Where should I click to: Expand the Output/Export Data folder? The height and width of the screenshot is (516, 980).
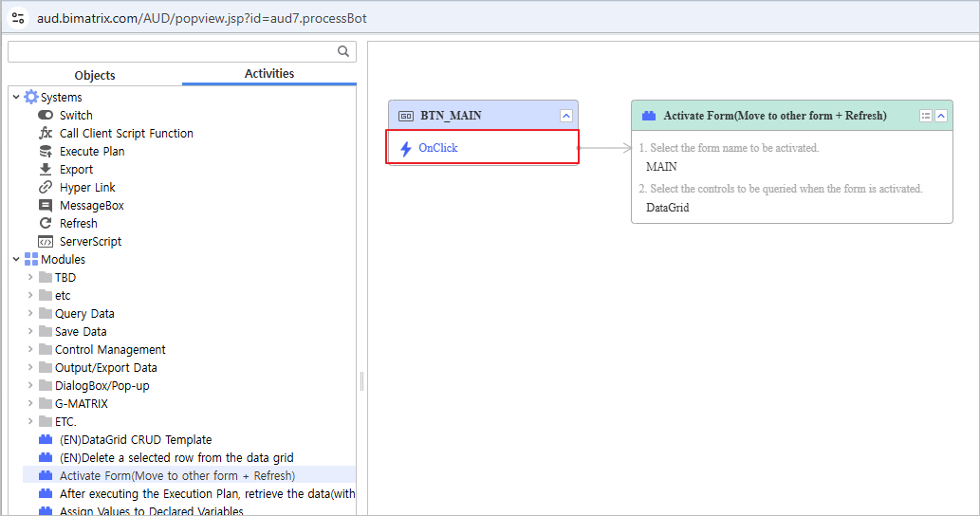point(30,367)
